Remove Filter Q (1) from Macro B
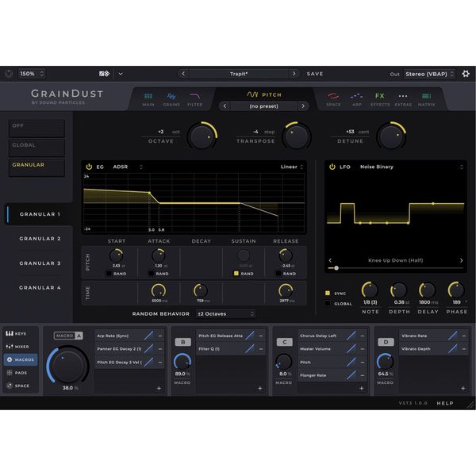The height and width of the screenshot is (476, 476). tap(261, 349)
